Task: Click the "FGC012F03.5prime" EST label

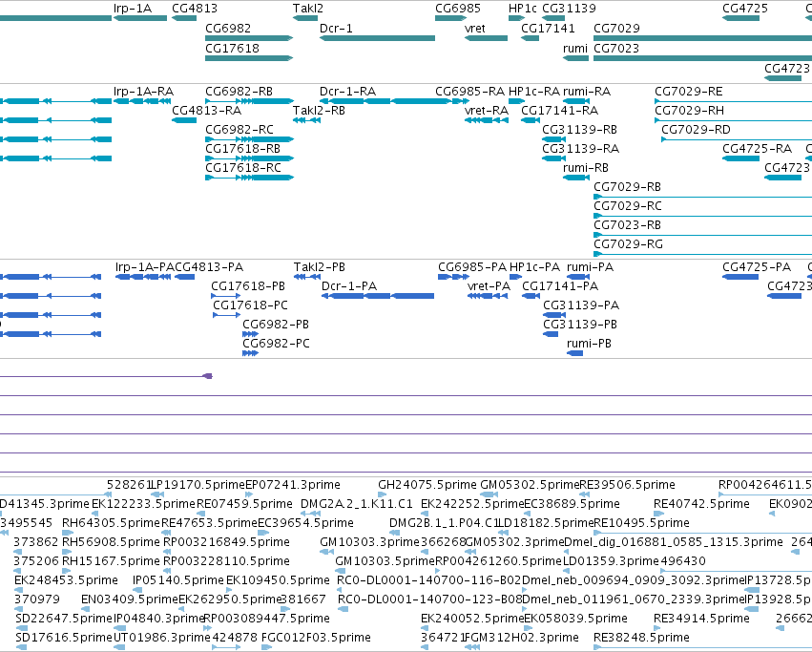Action: coord(316,638)
